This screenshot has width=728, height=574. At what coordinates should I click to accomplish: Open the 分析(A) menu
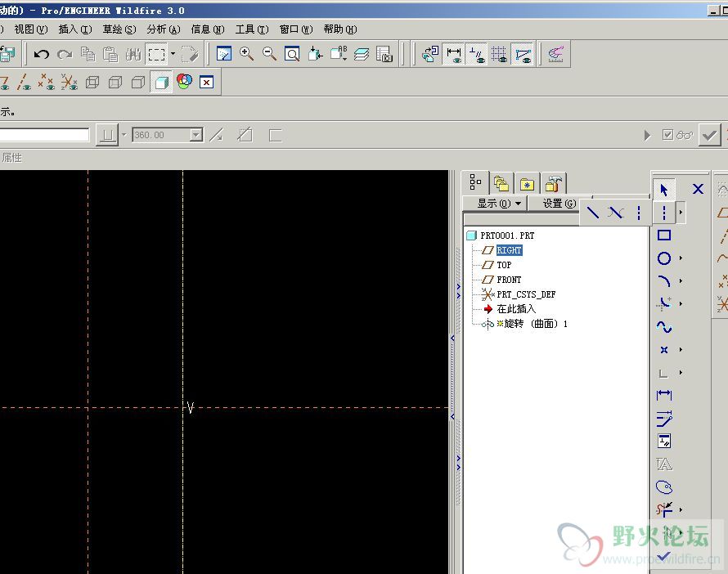(164, 29)
